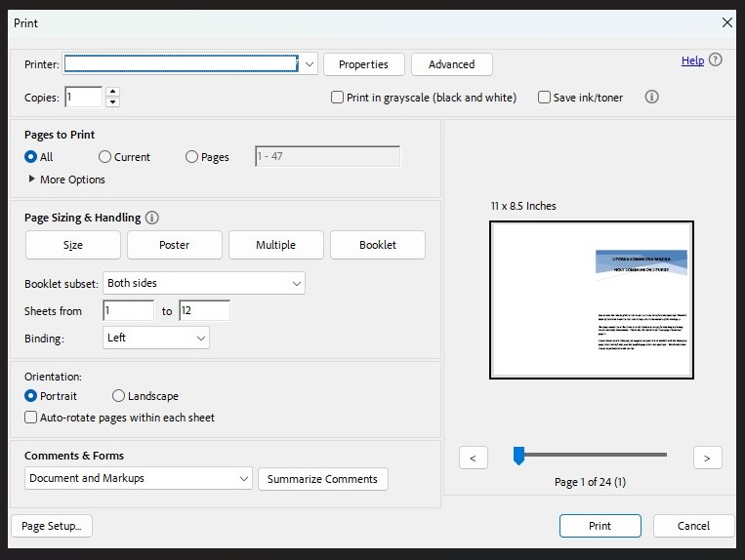Click the preview page slider handle
Viewport: 745px width, 560px height.
point(518,456)
